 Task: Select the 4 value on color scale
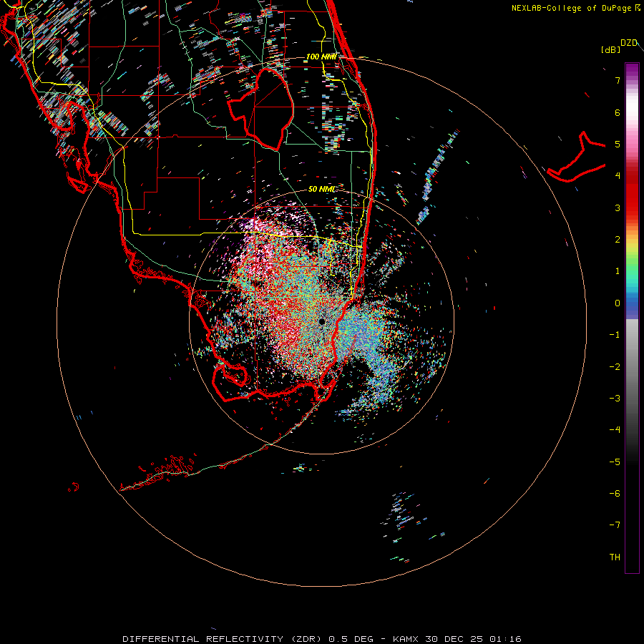(x=618, y=176)
